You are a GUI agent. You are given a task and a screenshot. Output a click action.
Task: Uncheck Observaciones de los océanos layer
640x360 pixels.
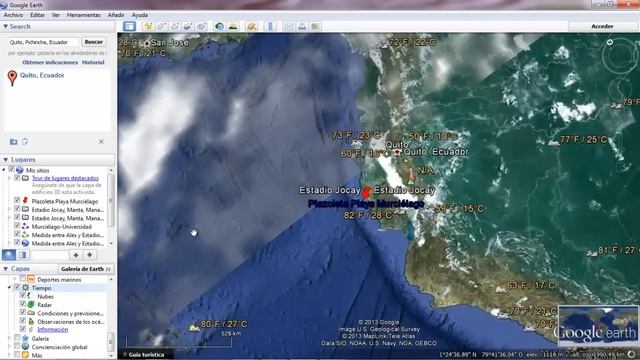click(23, 321)
